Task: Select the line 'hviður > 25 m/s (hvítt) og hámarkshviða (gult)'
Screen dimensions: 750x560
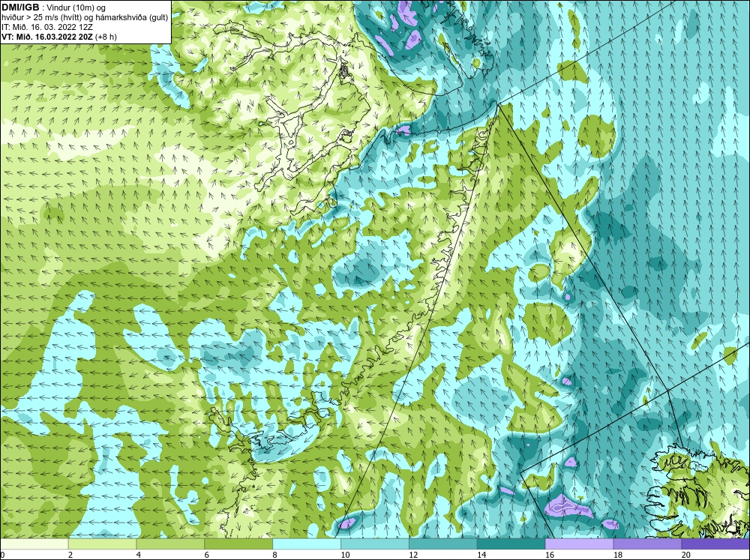Action: coord(85,17)
